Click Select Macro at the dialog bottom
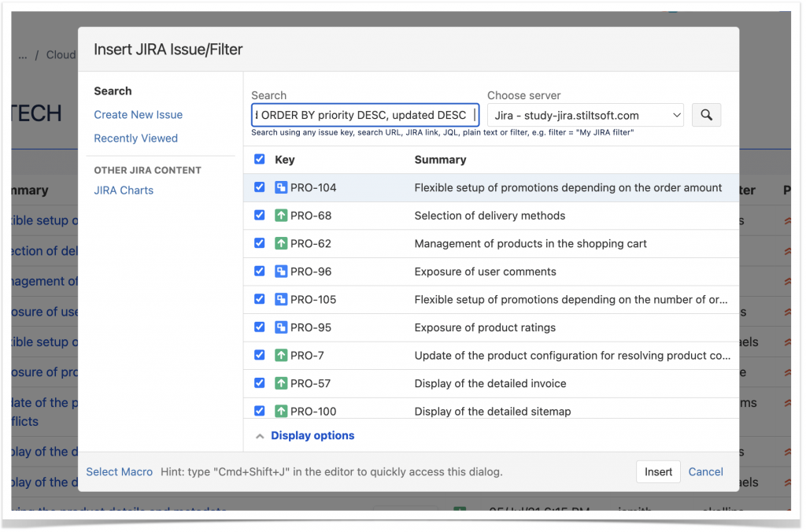 pos(119,471)
